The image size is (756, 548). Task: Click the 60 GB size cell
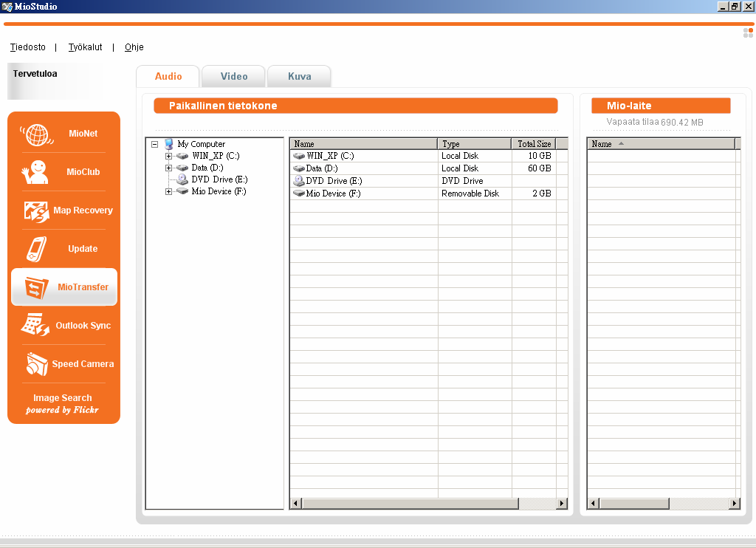point(539,168)
